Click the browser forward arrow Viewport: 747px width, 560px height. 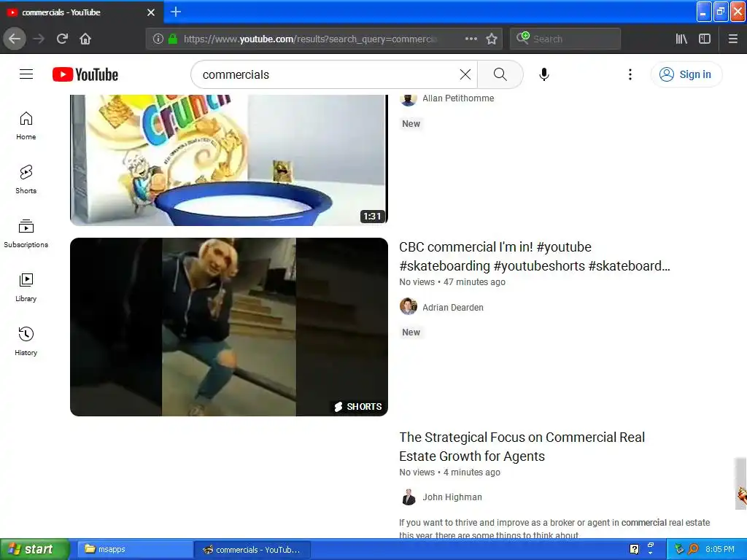pyautogui.click(x=39, y=39)
